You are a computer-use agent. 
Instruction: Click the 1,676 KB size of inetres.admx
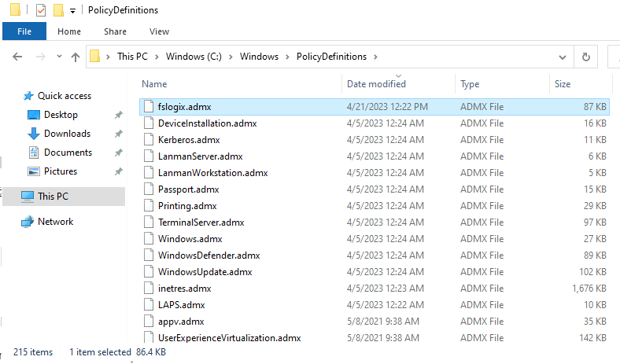click(x=589, y=289)
